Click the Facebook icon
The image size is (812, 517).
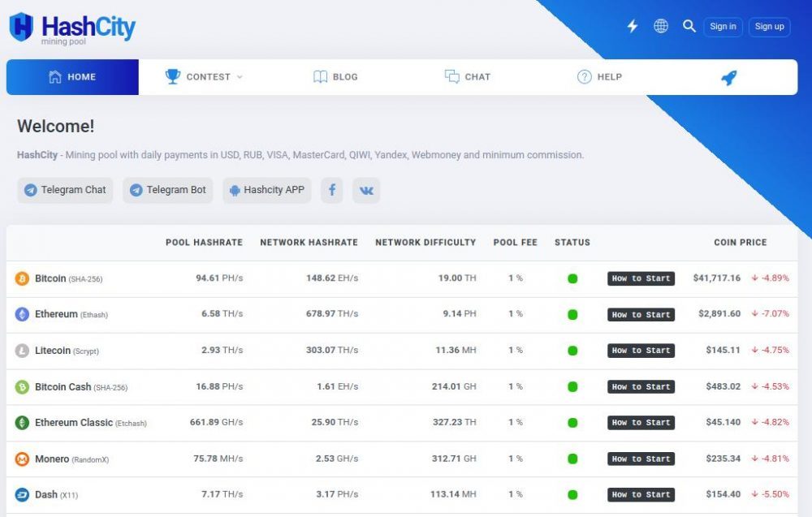coord(331,190)
